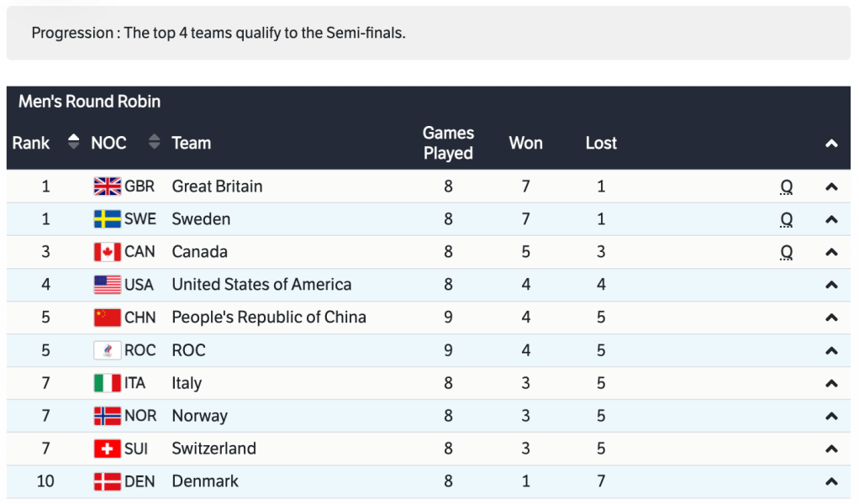859x504 pixels.
Task: Expand Denmark row details chevron
Action: pyautogui.click(x=831, y=481)
